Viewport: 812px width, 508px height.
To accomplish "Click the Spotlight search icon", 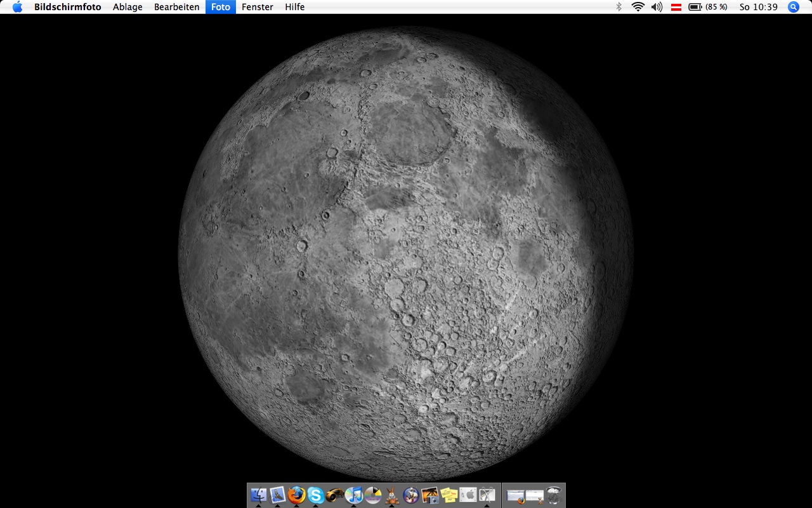I will tap(793, 7).
